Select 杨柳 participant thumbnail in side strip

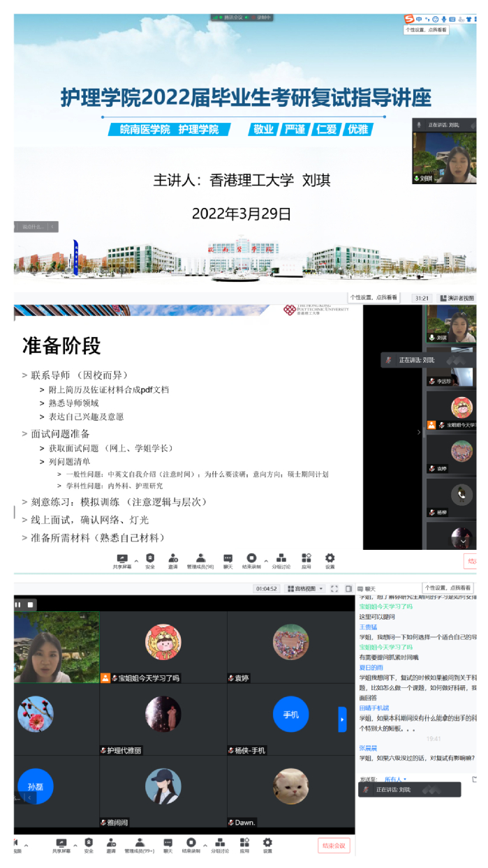[x=451, y=497]
